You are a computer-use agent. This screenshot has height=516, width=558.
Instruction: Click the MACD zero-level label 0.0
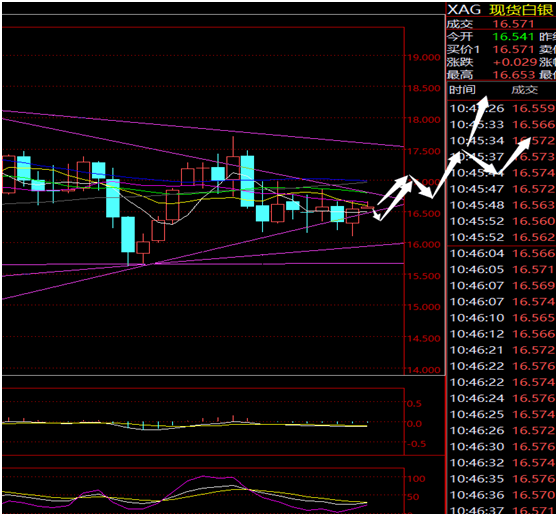415,424
